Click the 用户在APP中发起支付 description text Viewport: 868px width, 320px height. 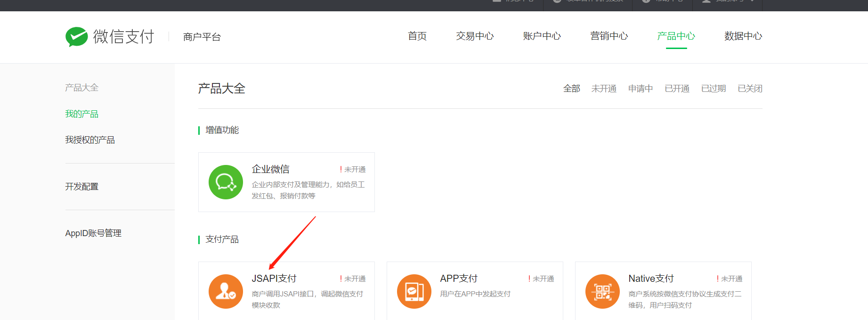click(x=475, y=294)
